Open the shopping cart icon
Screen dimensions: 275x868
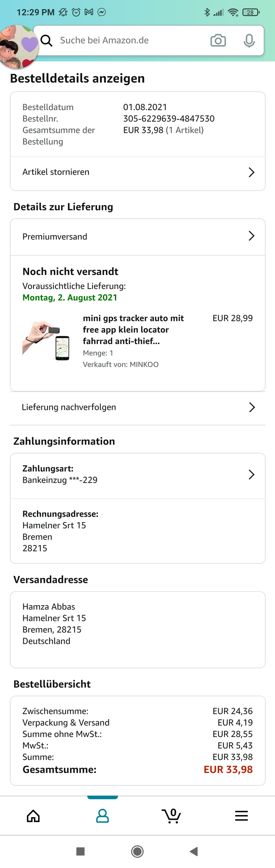pos(172,816)
